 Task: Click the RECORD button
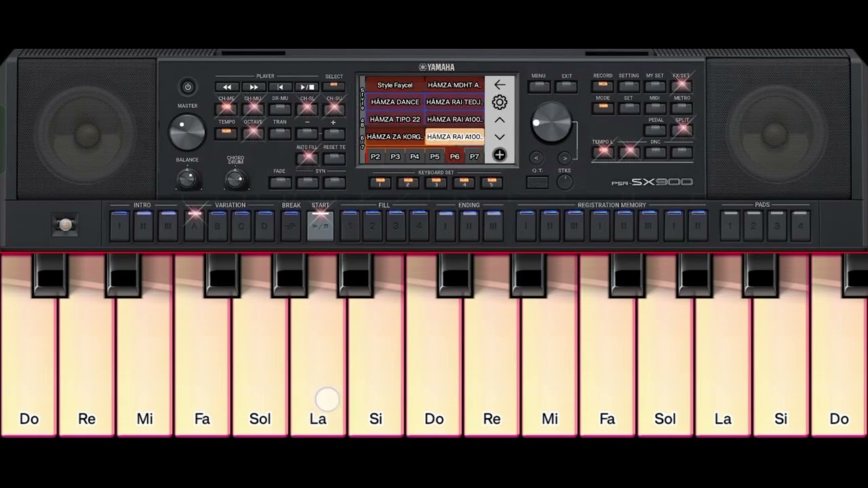[x=602, y=86]
